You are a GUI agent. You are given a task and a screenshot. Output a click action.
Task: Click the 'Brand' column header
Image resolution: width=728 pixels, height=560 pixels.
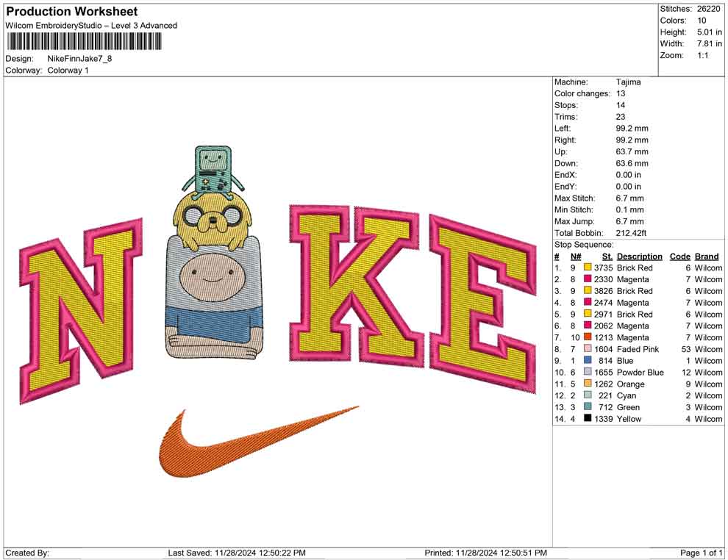(x=707, y=256)
